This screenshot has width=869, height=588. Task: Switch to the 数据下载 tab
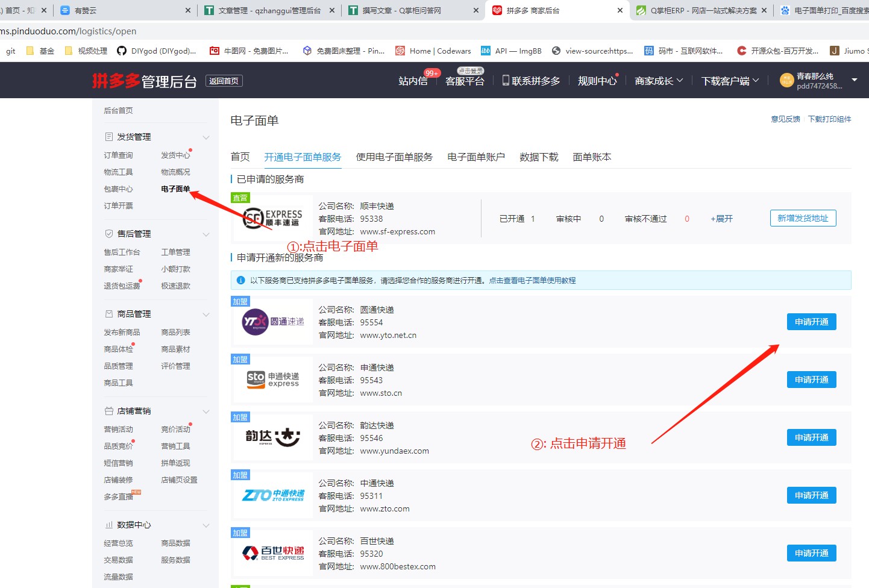(539, 157)
